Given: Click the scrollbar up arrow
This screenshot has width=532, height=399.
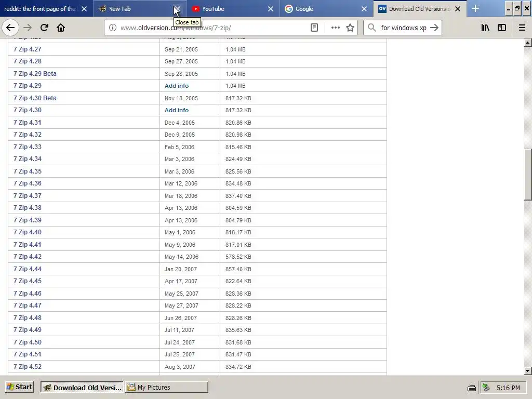Looking at the screenshot, I should pyautogui.click(x=528, y=43).
